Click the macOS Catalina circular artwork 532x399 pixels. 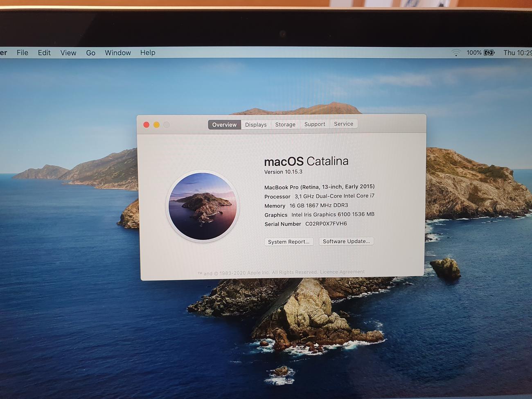(x=203, y=206)
